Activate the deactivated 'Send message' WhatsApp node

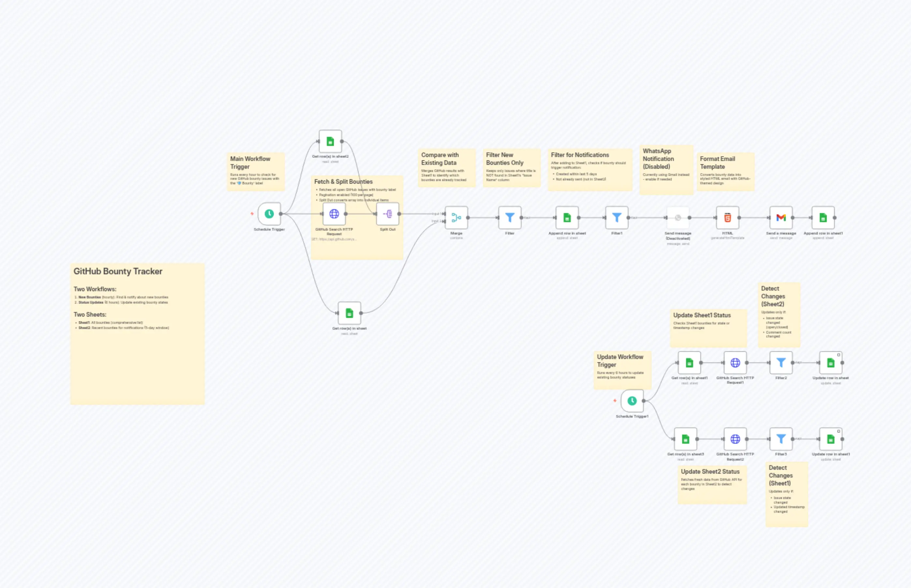click(678, 217)
